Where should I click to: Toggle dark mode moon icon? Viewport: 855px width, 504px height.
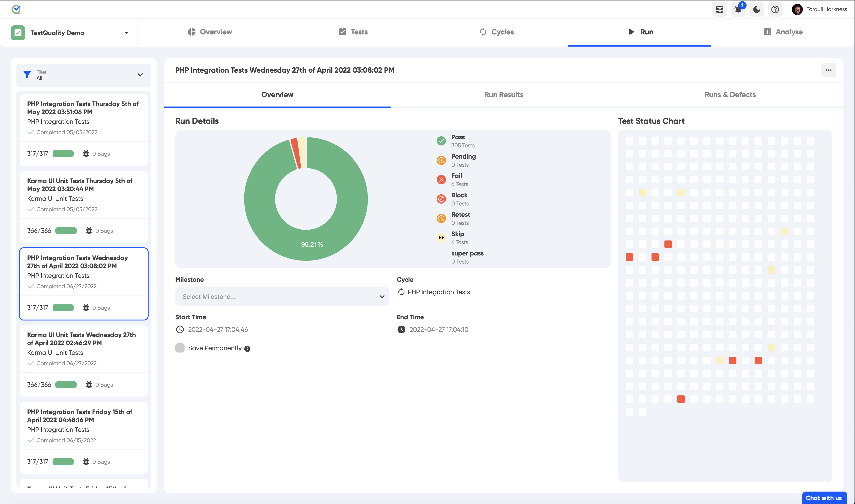click(756, 9)
